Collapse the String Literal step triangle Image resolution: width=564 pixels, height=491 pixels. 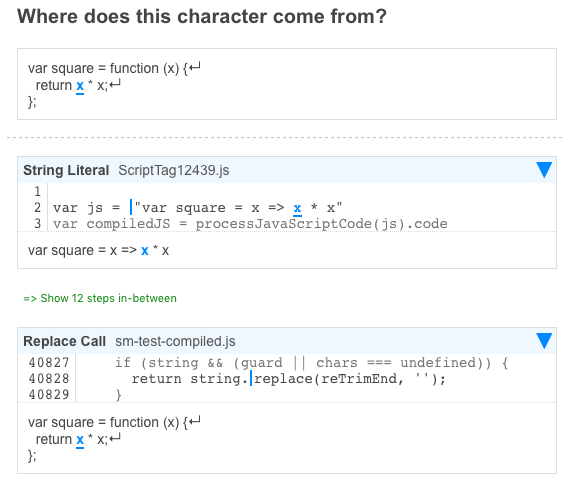pyautogui.click(x=544, y=170)
